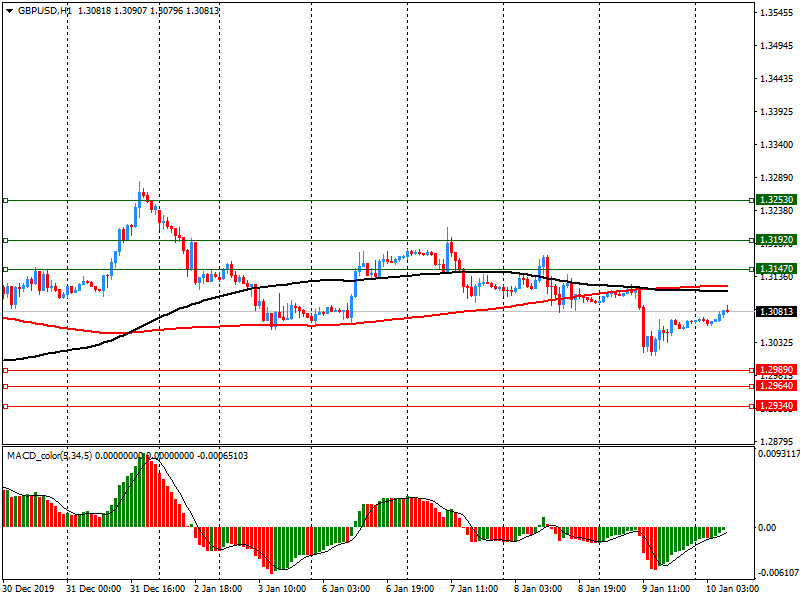Click the black current price tag 1.30813

776,312
